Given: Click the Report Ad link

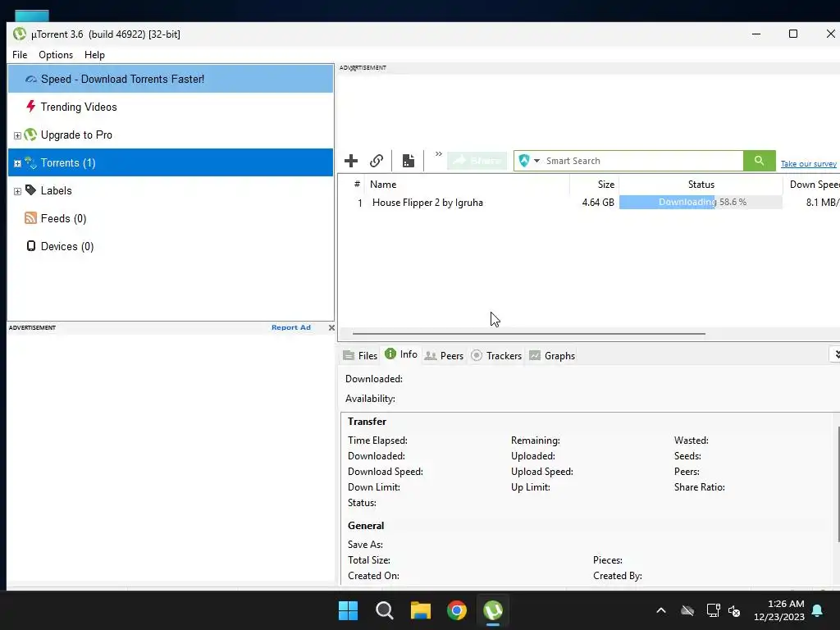Looking at the screenshot, I should pyautogui.click(x=291, y=327).
